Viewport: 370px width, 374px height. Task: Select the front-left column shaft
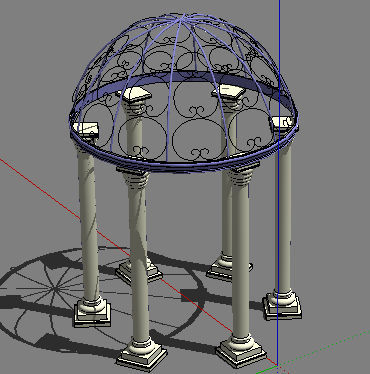[140, 263]
